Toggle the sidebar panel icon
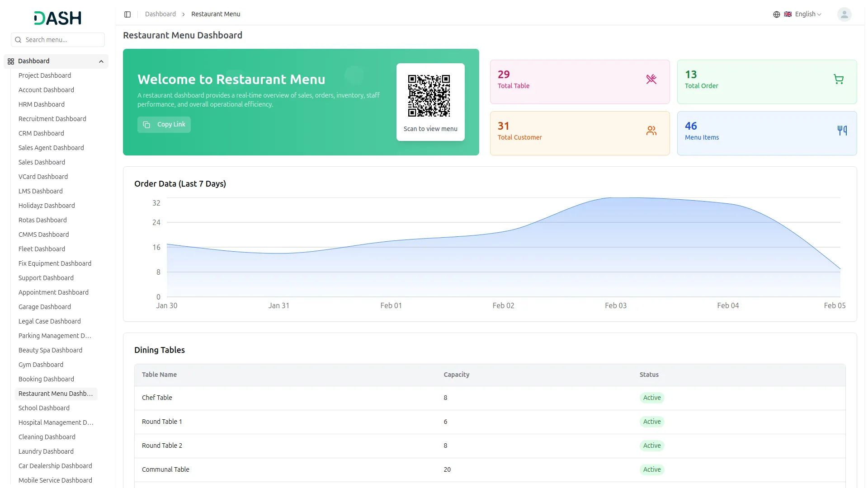Image resolution: width=868 pixels, height=488 pixels. [x=127, y=14]
